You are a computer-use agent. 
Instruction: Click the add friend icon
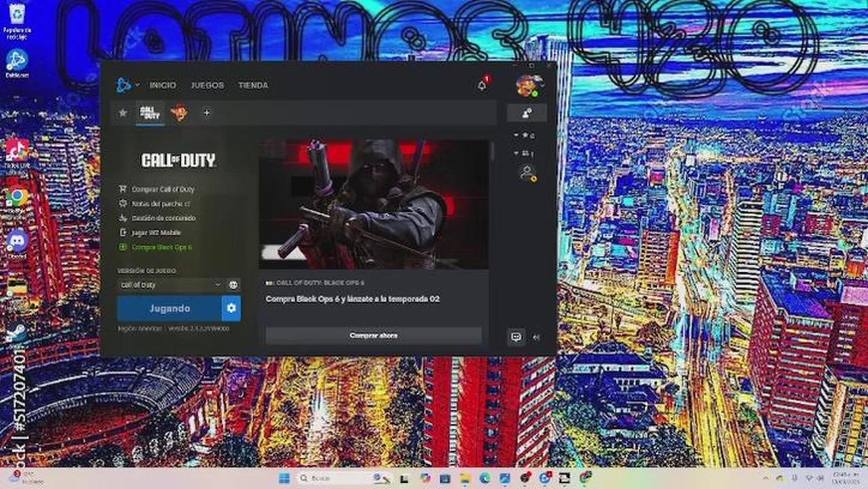526,113
